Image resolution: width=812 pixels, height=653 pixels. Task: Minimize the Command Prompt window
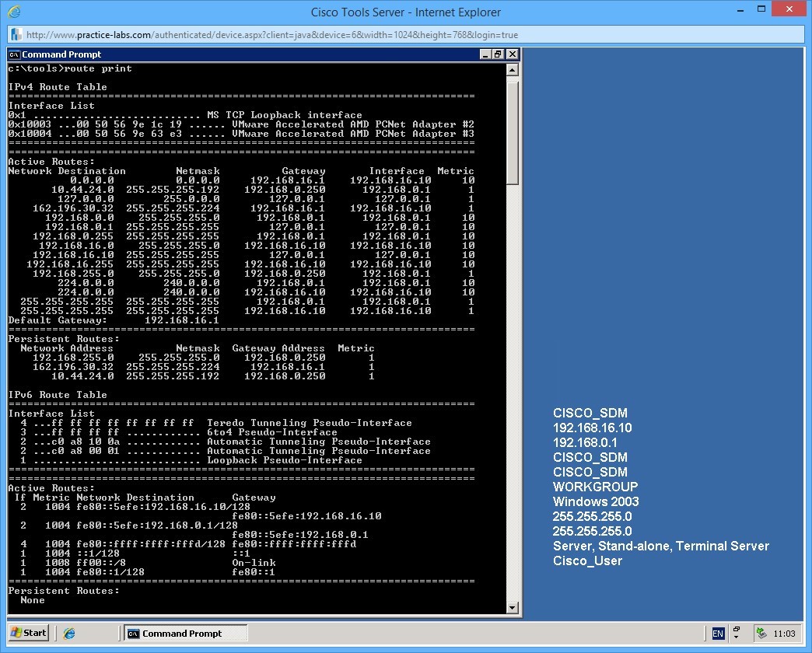(485, 54)
